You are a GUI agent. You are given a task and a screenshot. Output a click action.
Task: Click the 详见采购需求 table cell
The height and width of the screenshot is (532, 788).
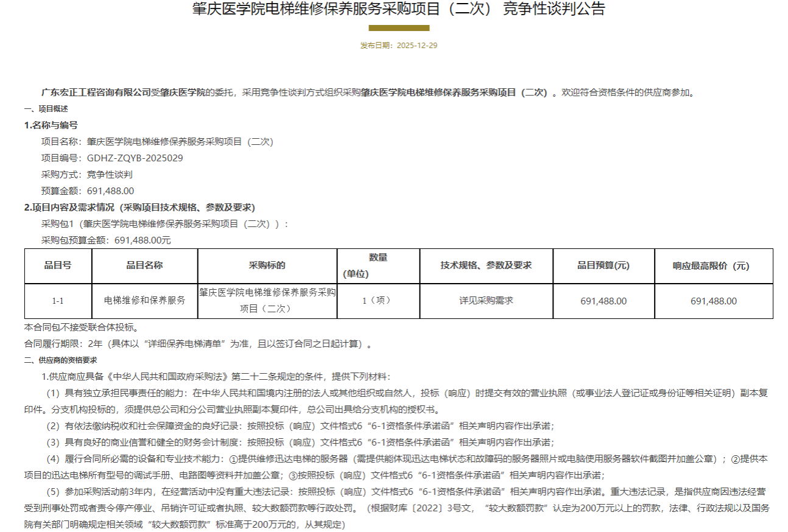point(486,301)
